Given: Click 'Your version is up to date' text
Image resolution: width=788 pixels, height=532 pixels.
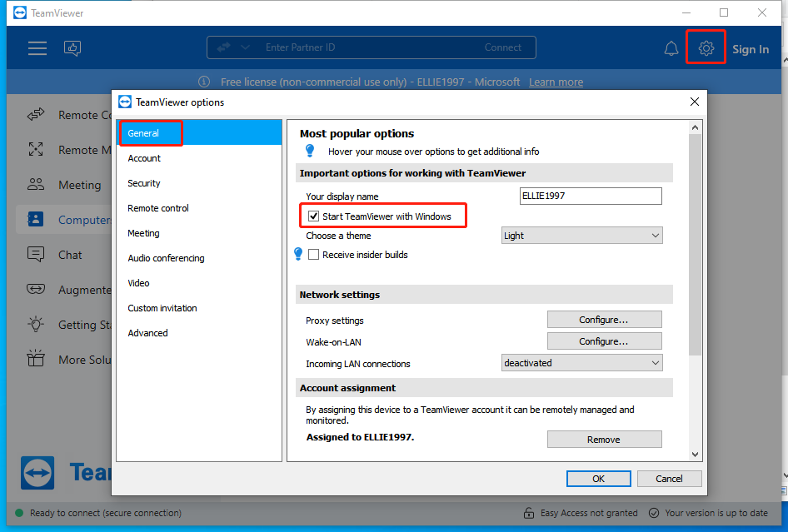Looking at the screenshot, I should (x=716, y=513).
